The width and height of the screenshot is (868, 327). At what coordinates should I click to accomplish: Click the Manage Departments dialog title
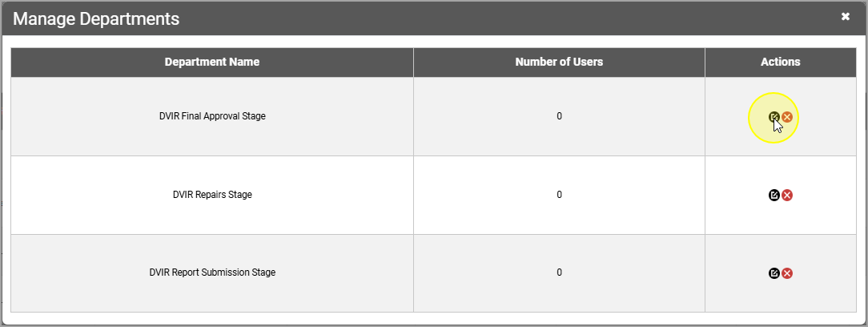(x=96, y=18)
